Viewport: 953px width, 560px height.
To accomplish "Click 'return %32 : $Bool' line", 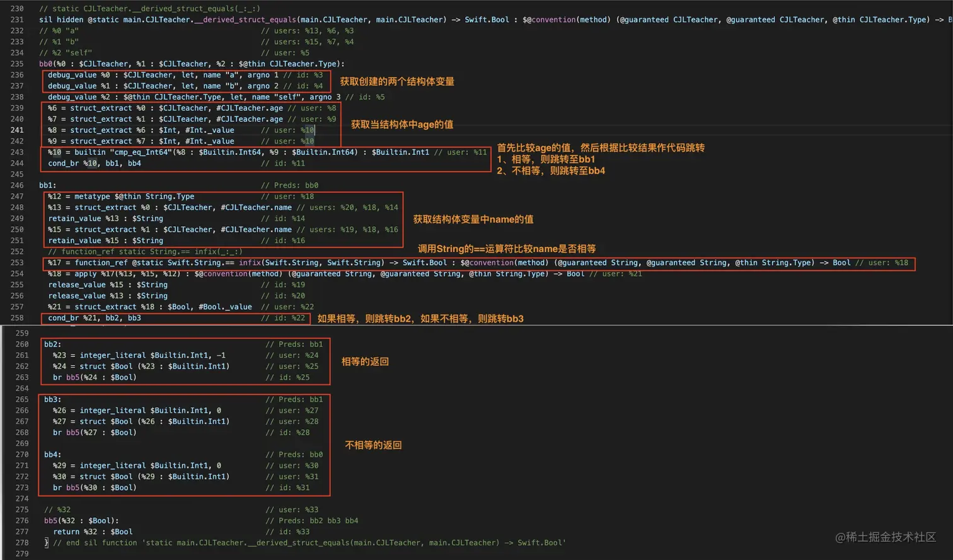I will (x=181, y=532).
